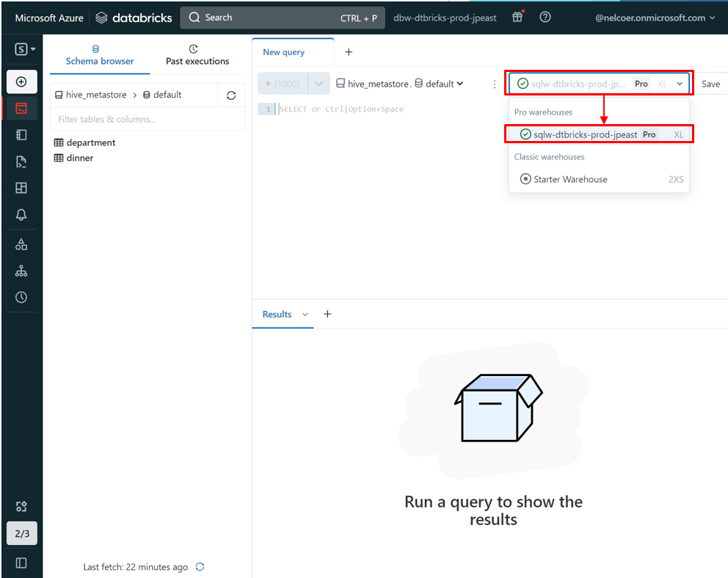Screen dimensions: 728x578
Task: Open the hive_metastore.default catalog dropdown
Action: click(400, 84)
